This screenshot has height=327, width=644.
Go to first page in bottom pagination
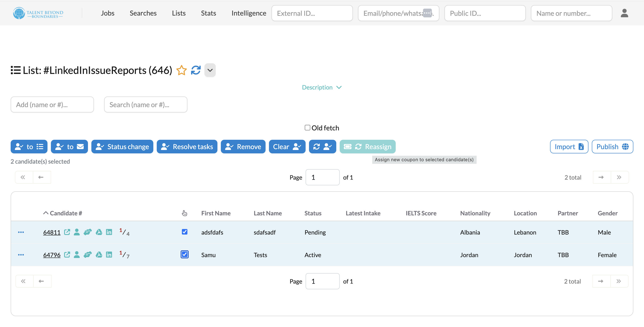click(24, 281)
